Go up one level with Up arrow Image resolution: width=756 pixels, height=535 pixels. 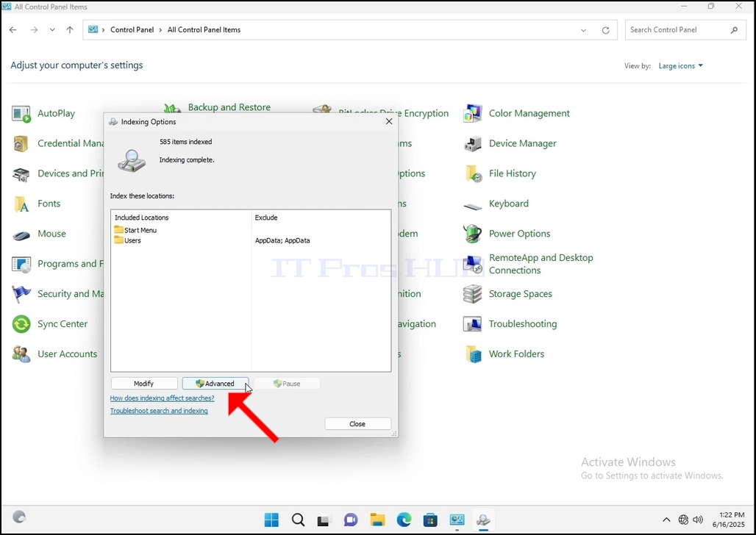[70, 30]
